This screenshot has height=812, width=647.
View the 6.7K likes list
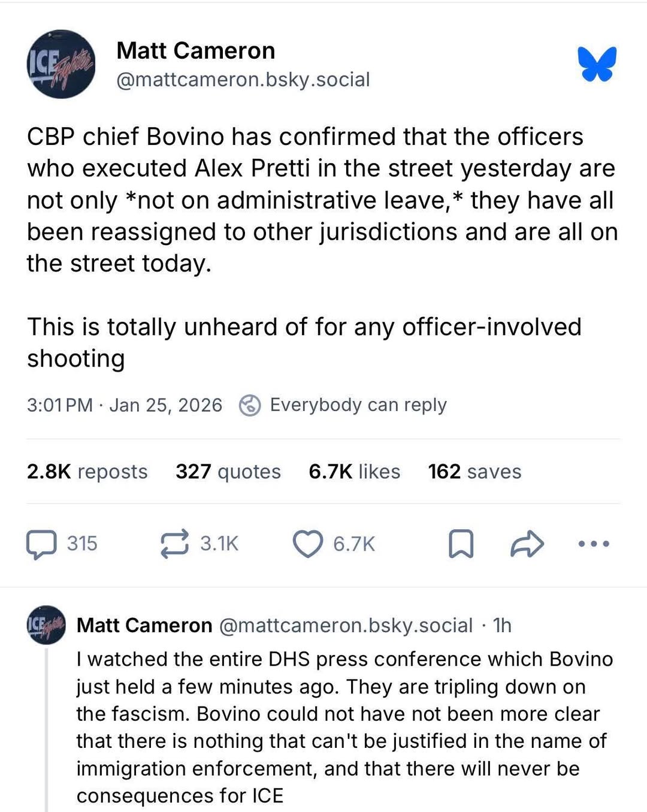coord(354,472)
